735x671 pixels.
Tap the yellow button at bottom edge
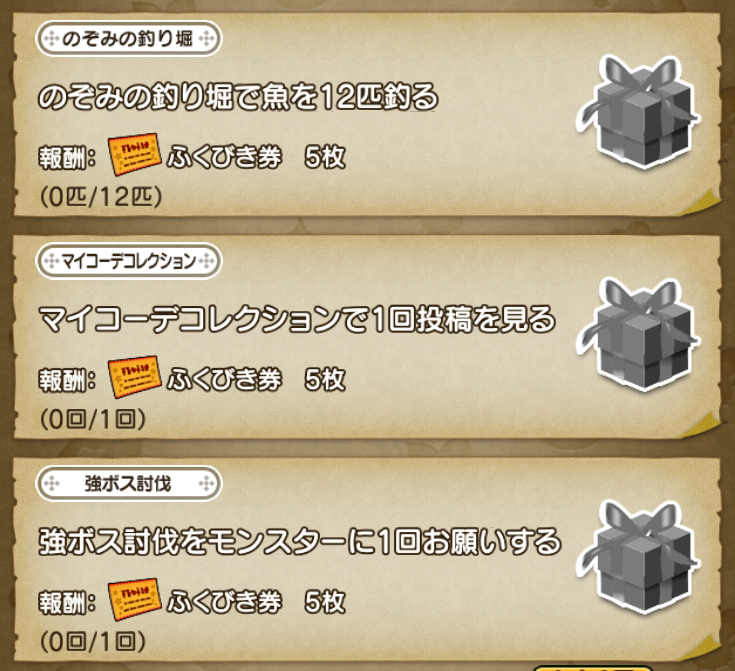pyautogui.click(x=593, y=668)
